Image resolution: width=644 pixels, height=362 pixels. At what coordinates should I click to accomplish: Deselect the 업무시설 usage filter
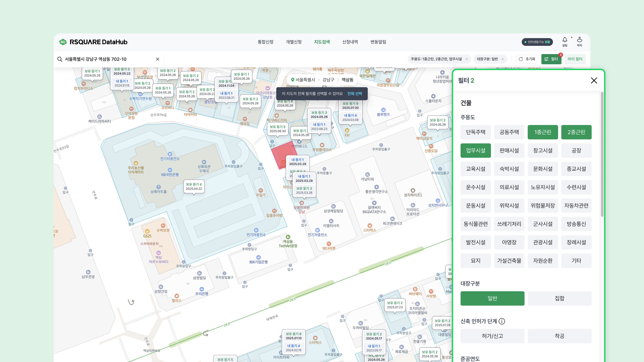[475, 150]
